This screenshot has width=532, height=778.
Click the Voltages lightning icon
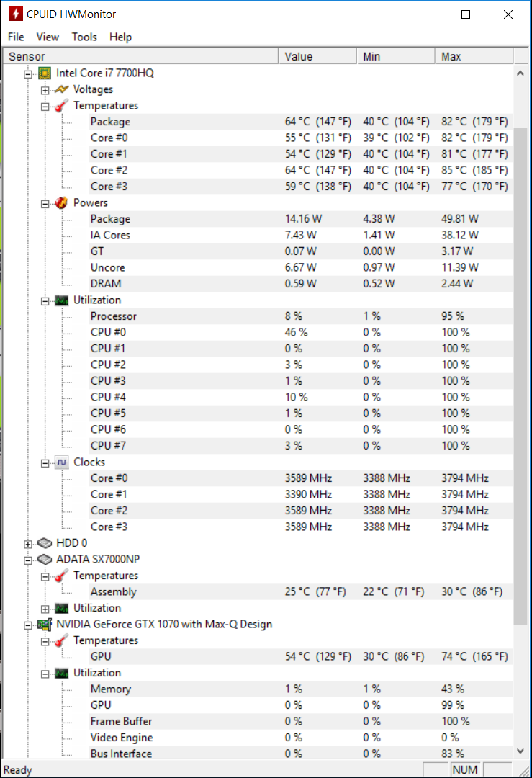coord(61,89)
